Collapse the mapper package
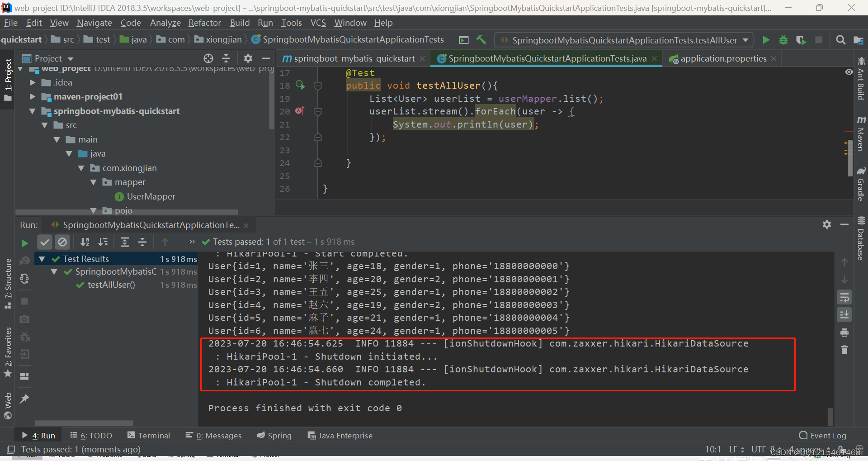 point(93,182)
